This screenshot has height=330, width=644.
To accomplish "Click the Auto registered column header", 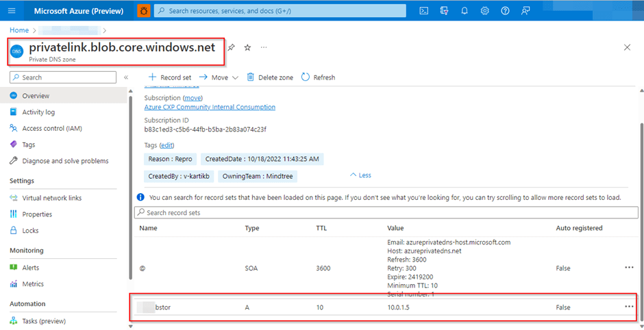I will (579, 228).
